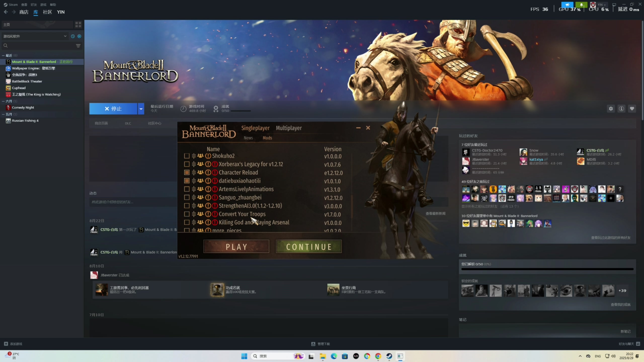Enable Killing God and Slaying Arsenal checkbox

tap(187, 222)
